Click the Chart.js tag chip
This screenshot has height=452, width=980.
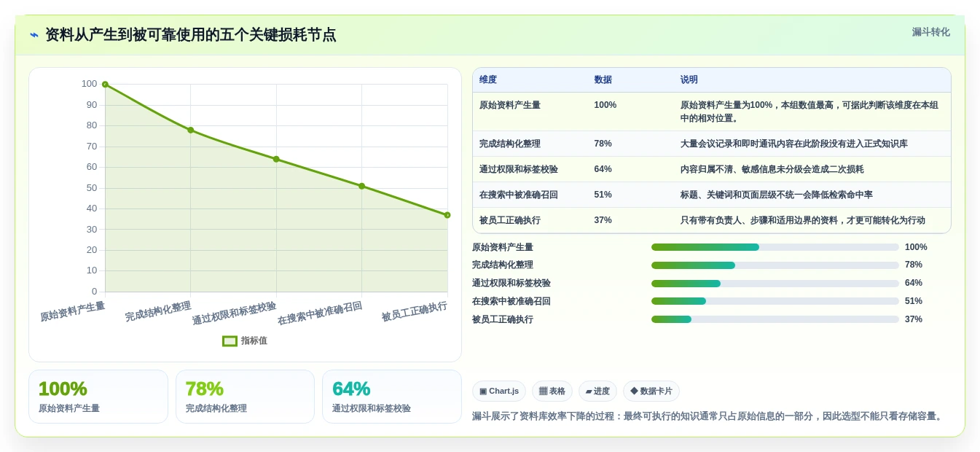click(499, 391)
